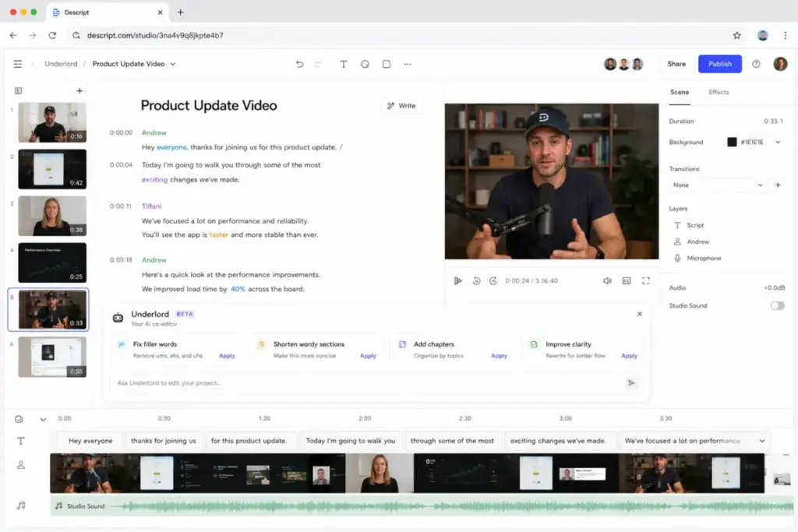Image resolution: width=798 pixels, height=532 pixels.
Task: Click the volume speaker icon
Action: coord(607,280)
